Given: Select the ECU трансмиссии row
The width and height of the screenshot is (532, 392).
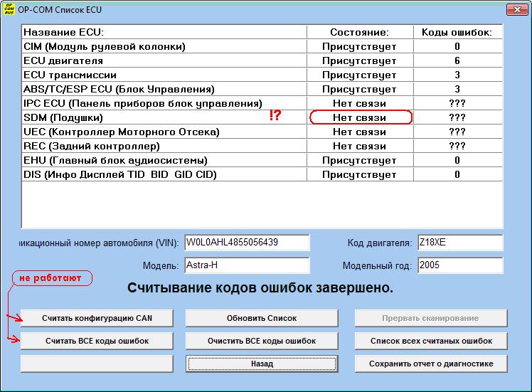Looking at the screenshot, I should [x=262, y=75].
